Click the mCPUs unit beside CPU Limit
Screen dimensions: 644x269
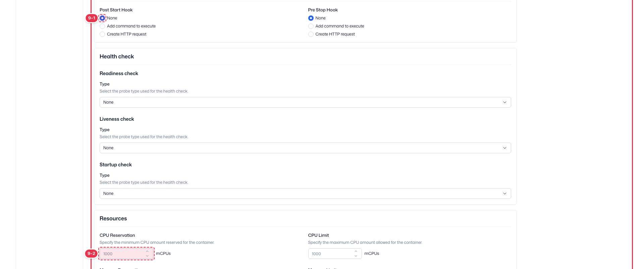tap(372, 254)
